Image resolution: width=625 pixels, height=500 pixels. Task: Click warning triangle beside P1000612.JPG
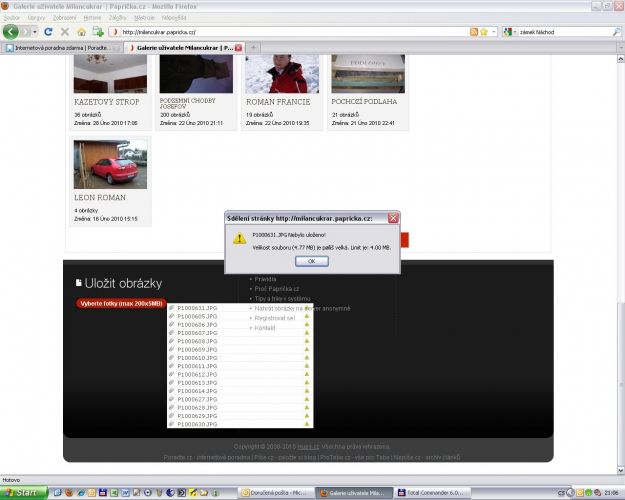pos(307,374)
